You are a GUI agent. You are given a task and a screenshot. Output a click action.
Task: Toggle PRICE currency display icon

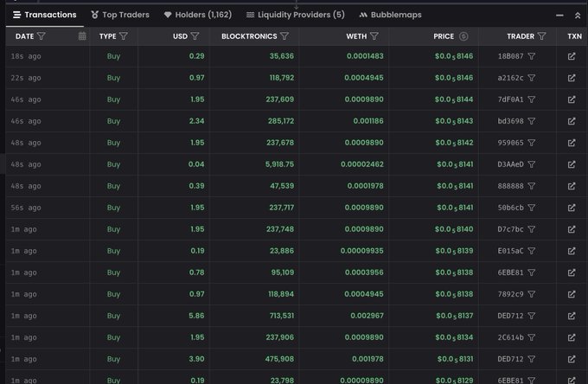(463, 36)
